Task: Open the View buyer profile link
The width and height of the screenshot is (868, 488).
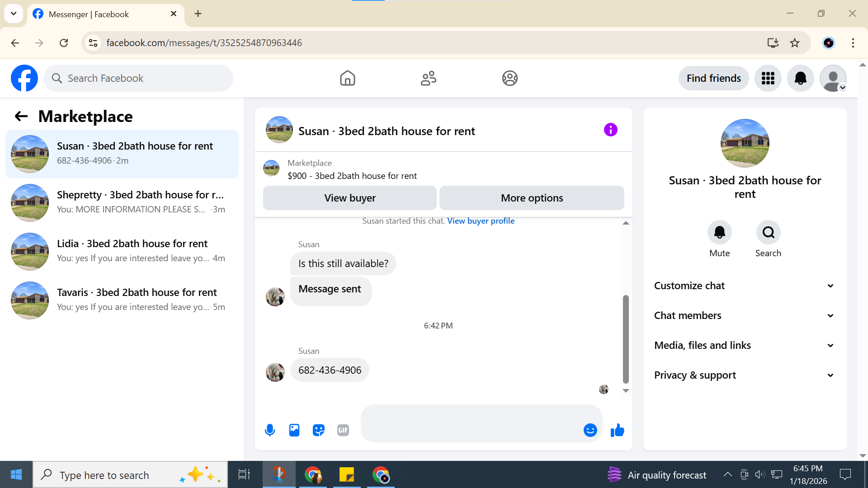Action: click(x=481, y=221)
